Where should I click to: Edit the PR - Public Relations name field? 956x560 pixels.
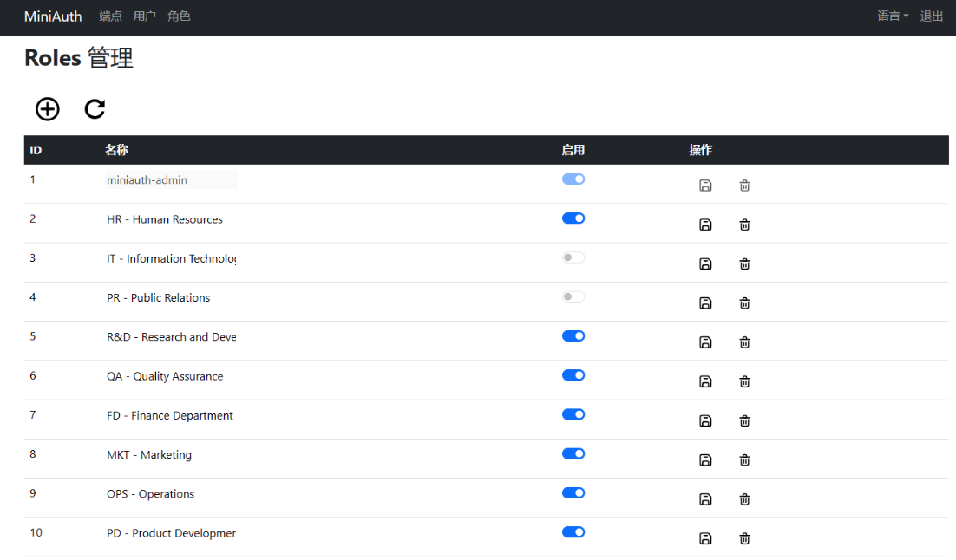point(171,297)
